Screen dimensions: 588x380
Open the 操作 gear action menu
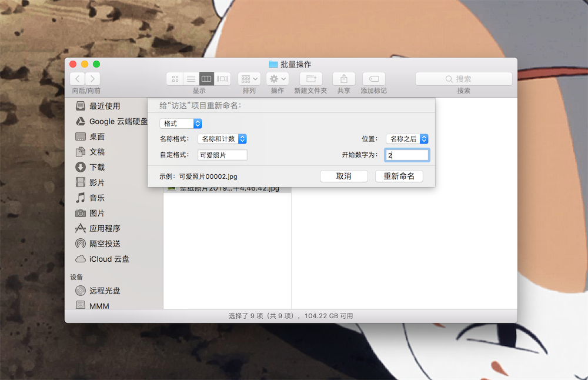pyautogui.click(x=276, y=78)
